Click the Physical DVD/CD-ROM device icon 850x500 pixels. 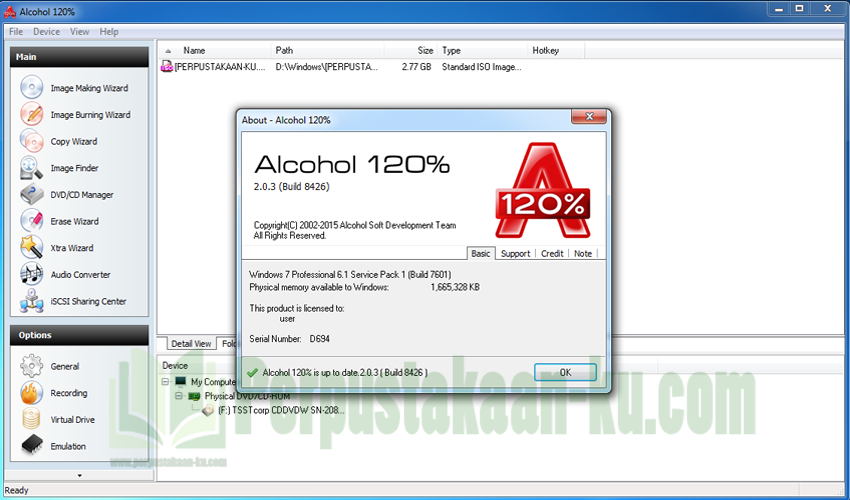pos(194,396)
